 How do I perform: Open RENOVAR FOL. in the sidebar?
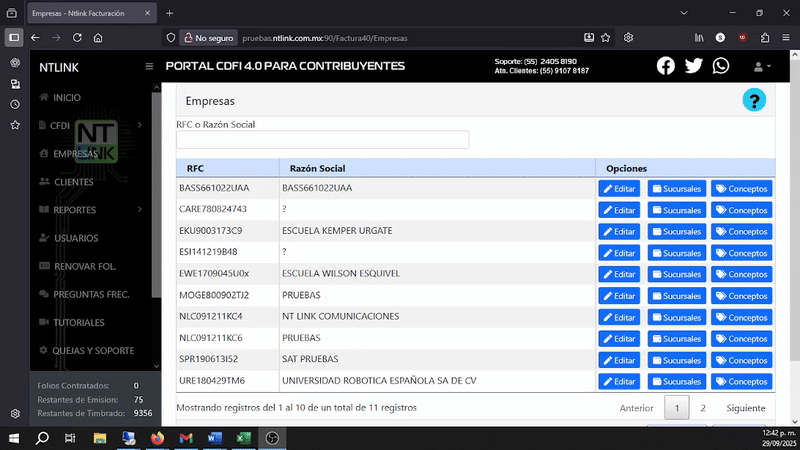(x=85, y=266)
